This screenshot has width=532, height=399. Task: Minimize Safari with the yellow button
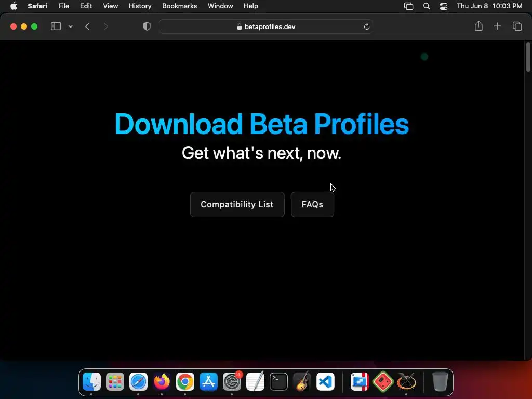tap(24, 26)
